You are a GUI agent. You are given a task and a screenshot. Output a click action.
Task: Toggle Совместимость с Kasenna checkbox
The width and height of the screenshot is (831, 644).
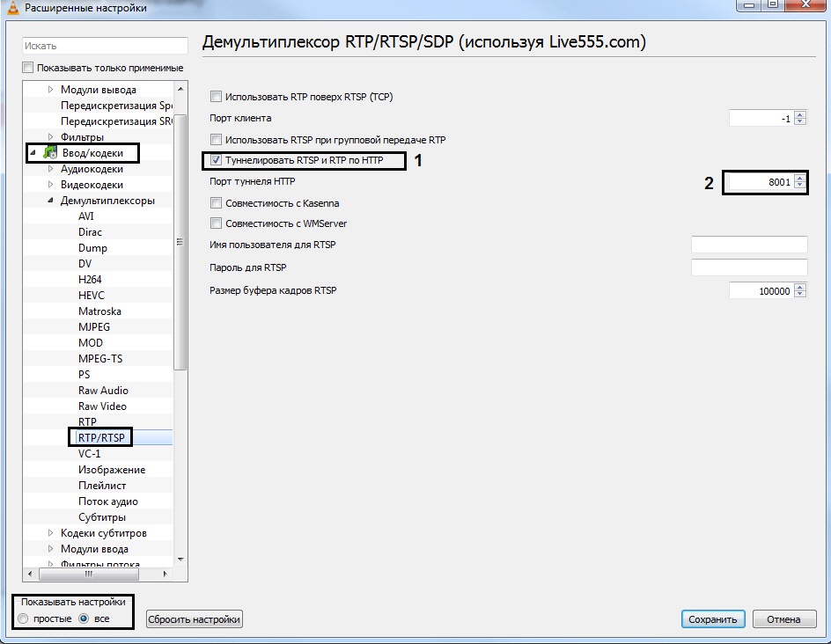click(216, 203)
